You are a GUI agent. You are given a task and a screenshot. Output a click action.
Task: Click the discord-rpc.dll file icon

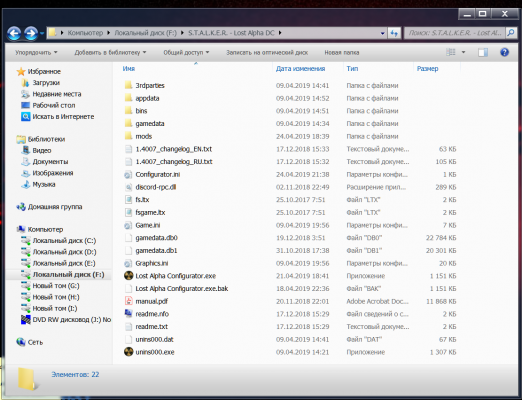coord(128,187)
